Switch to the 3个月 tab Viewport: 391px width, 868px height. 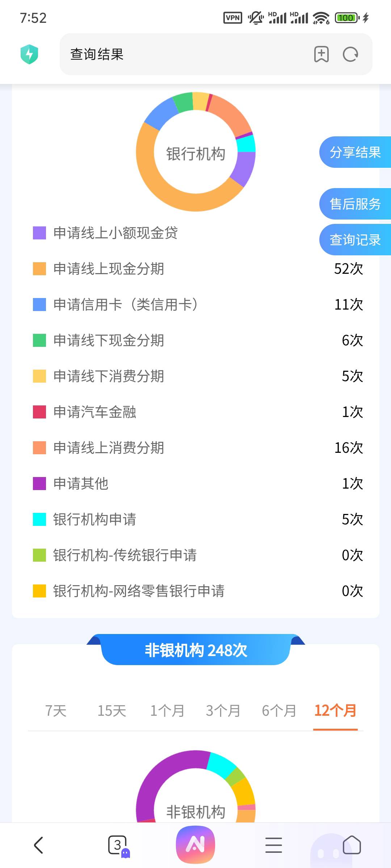tap(223, 711)
